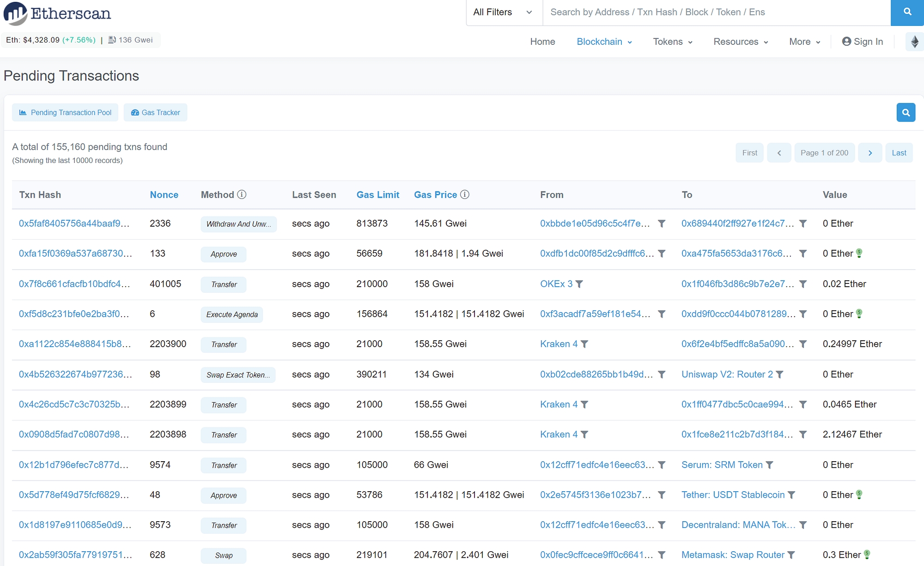Go to next page of pending transactions
Viewport: 924px width, 566px height.
tap(870, 153)
